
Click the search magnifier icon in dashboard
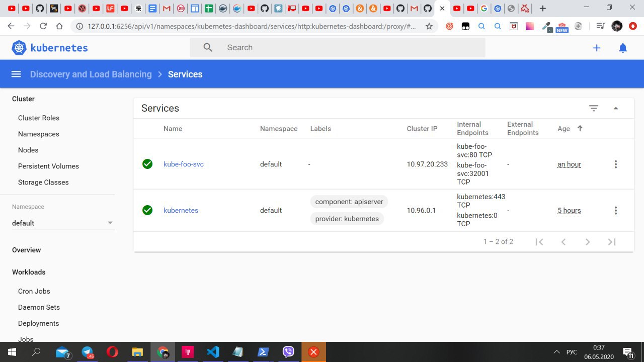[208, 48]
